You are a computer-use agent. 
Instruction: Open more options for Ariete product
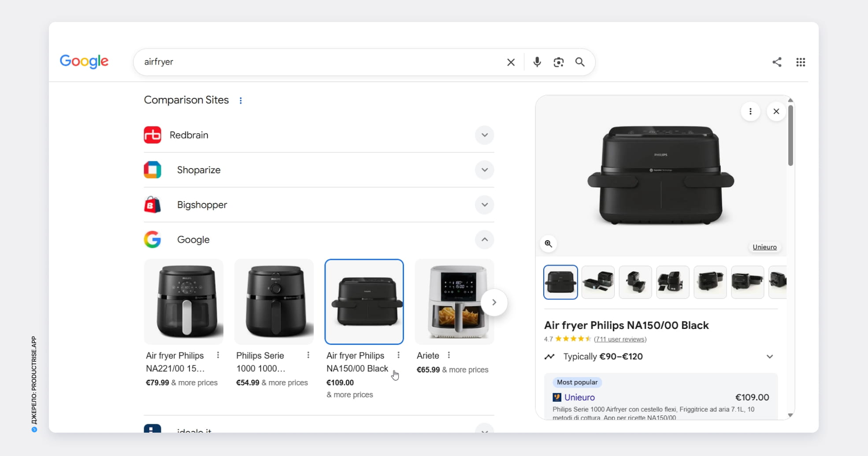click(449, 355)
